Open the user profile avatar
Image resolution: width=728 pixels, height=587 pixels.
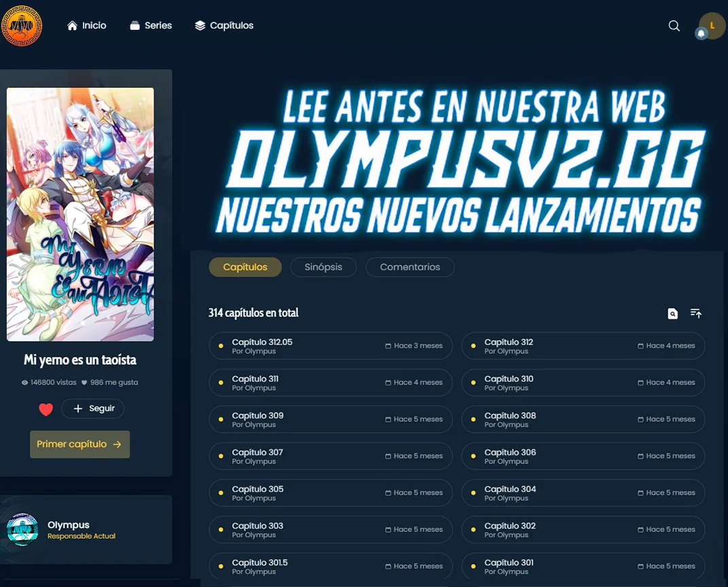714,24
